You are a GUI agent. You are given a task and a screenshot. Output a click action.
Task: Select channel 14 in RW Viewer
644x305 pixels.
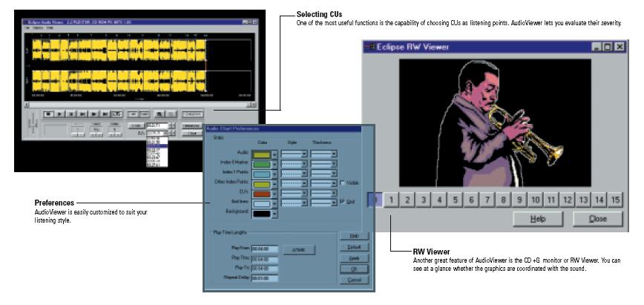(599, 200)
